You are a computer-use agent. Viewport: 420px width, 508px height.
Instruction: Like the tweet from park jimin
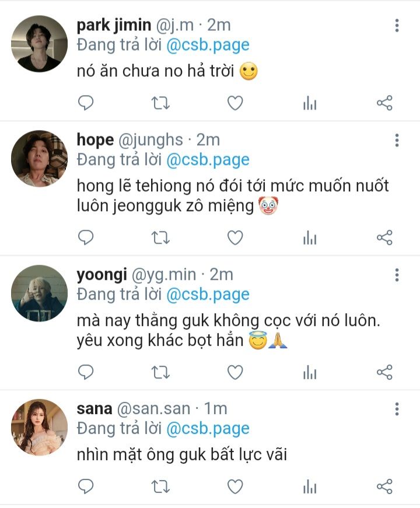tap(235, 103)
